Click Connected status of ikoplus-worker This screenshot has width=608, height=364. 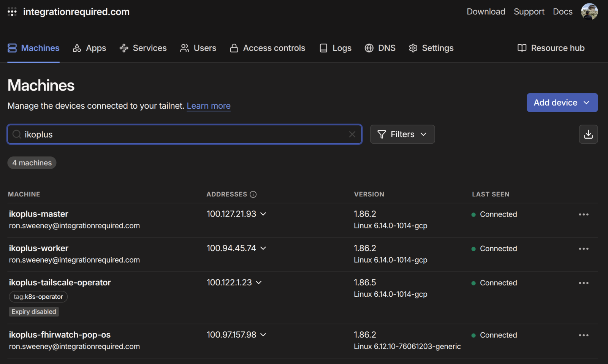[x=494, y=248]
